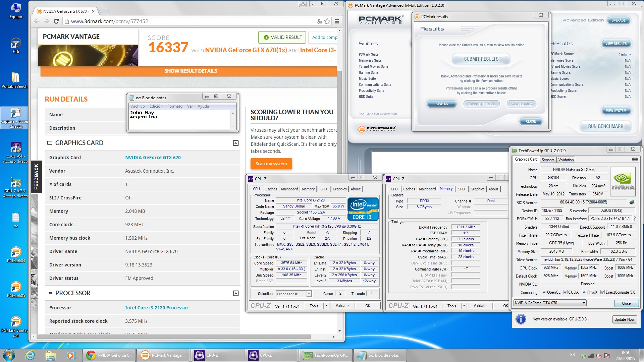This screenshot has height=362, width=644.
Task: Select the GPU-Z.0.7.9 desktop shortcut
Action: [x=16, y=187]
